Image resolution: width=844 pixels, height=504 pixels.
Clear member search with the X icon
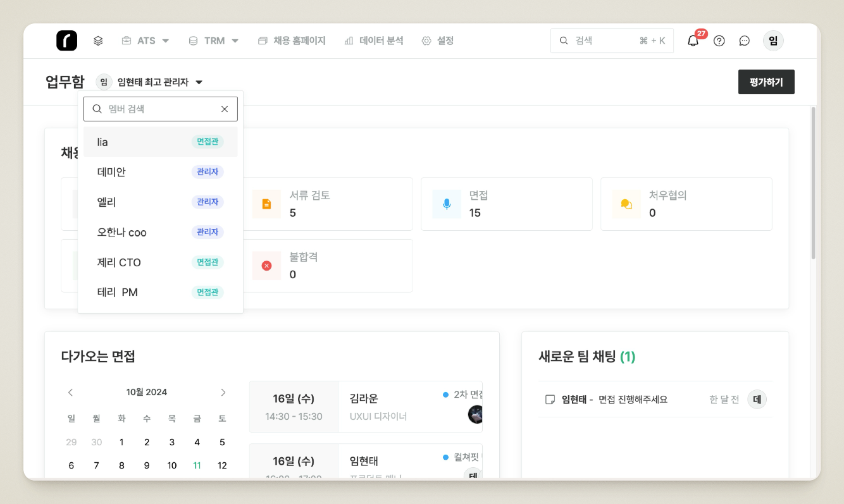[x=225, y=109]
